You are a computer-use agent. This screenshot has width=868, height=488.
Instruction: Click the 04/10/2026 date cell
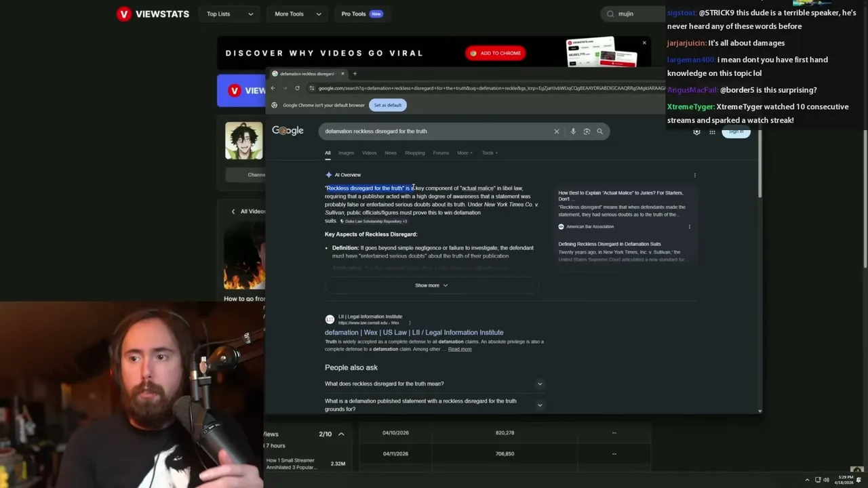point(396,433)
